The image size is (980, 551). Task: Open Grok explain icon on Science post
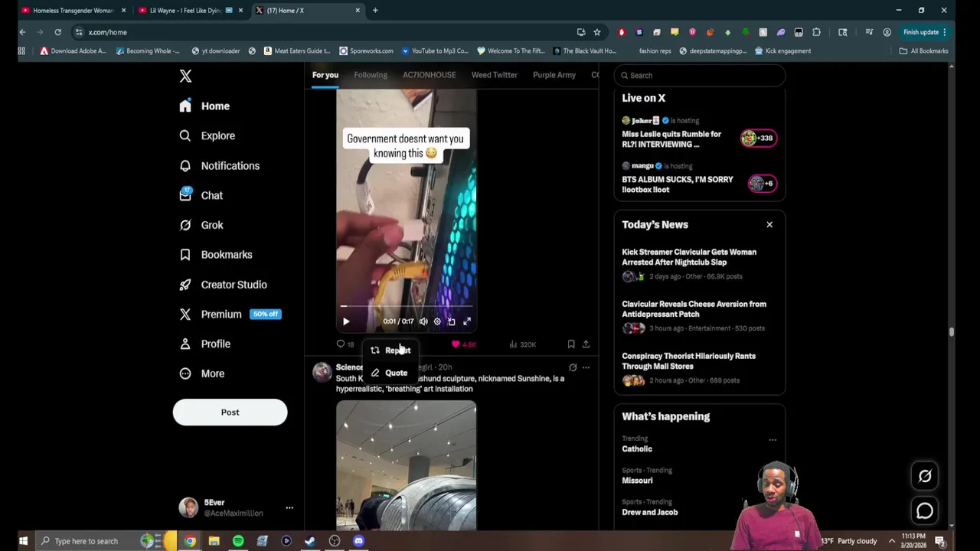click(573, 367)
